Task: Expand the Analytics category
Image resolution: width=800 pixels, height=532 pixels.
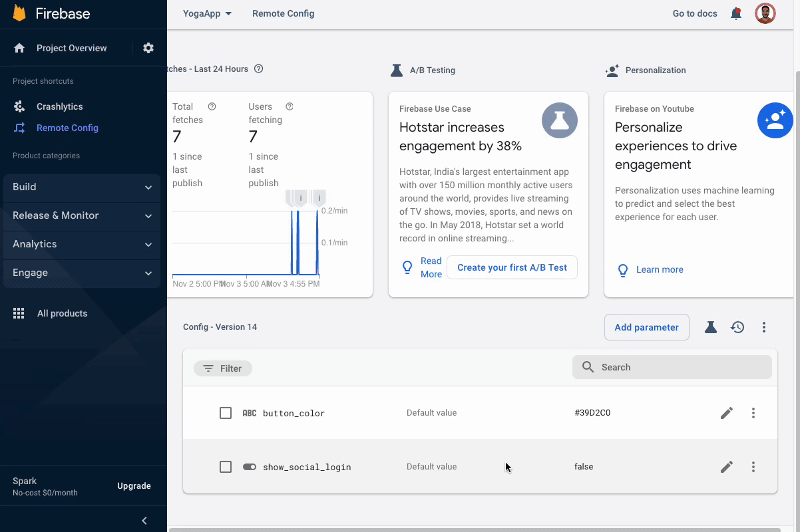Action: coord(82,244)
